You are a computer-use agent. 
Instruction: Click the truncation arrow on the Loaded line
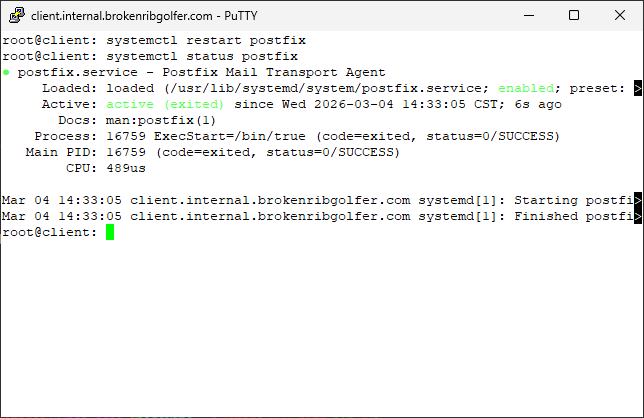coord(638,88)
